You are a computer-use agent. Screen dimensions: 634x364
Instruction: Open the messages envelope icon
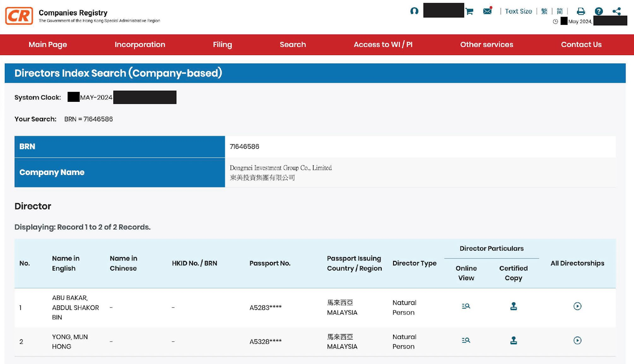tap(487, 11)
